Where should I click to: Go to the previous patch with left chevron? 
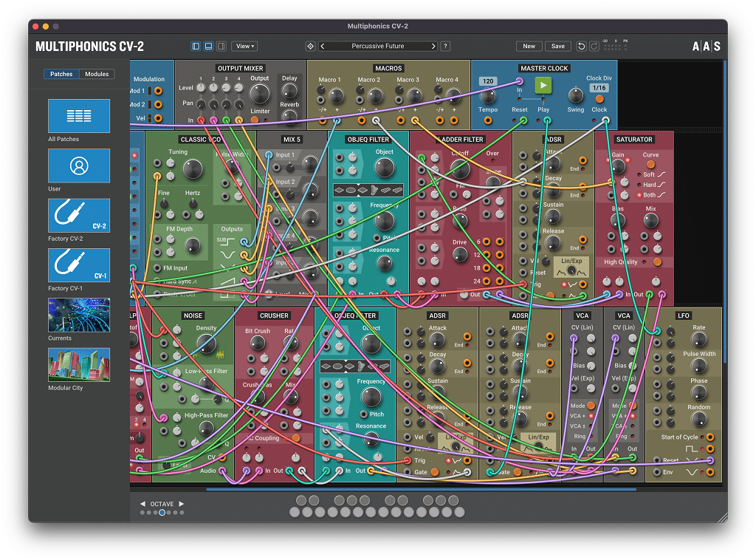coord(323,47)
